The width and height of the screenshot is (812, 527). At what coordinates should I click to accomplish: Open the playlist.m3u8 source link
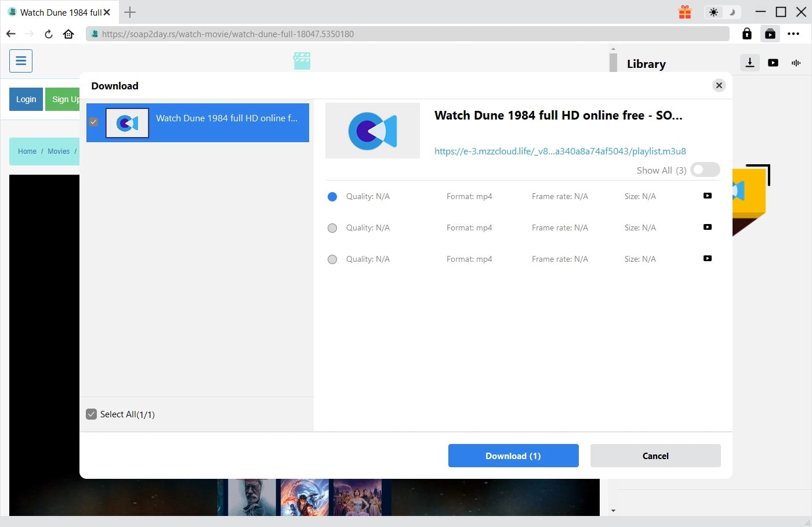[x=560, y=151]
